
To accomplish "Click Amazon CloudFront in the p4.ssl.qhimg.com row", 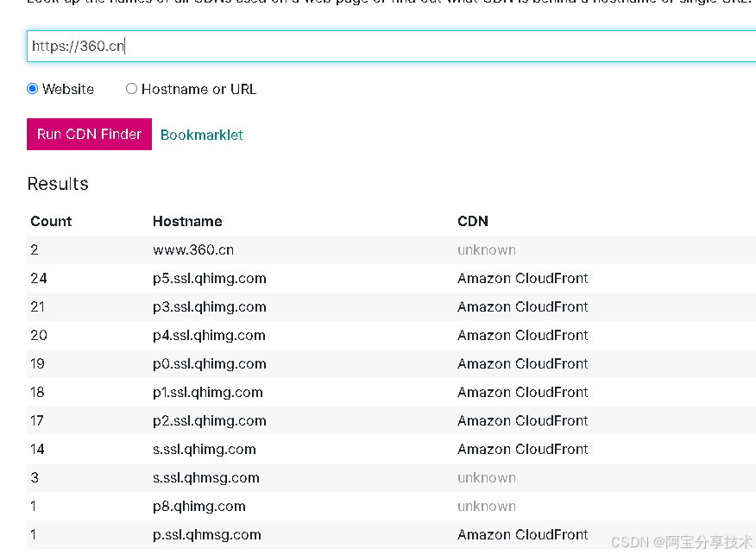I will pyautogui.click(x=523, y=335).
